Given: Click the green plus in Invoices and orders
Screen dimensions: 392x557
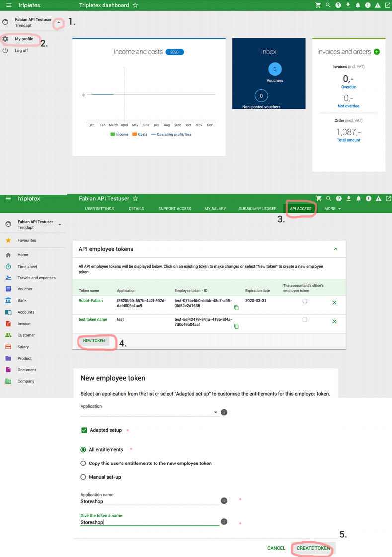Looking at the screenshot, I should pos(377,52).
